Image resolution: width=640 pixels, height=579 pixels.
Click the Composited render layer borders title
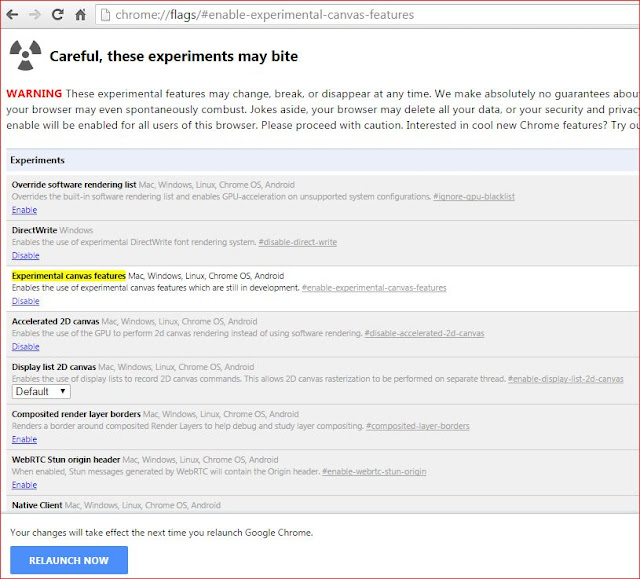point(76,414)
